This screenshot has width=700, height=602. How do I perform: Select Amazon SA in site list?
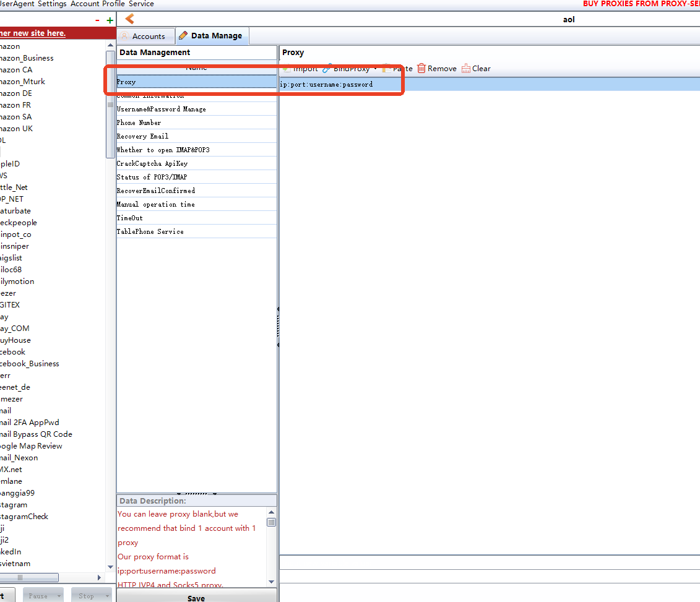[16, 117]
